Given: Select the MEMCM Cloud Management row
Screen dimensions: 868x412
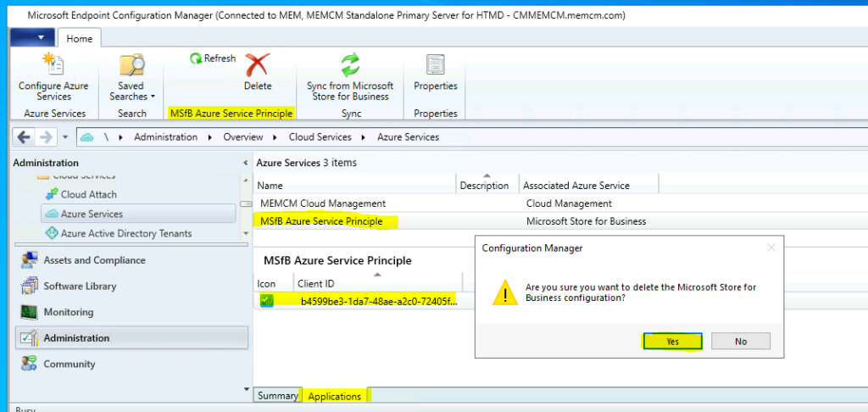Looking at the screenshot, I should pyautogui.click(x=561, y=203).
